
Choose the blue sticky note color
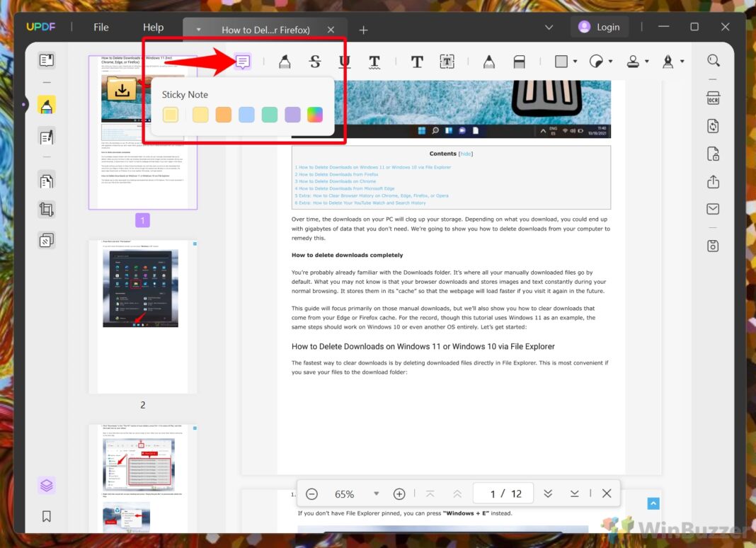246,115
